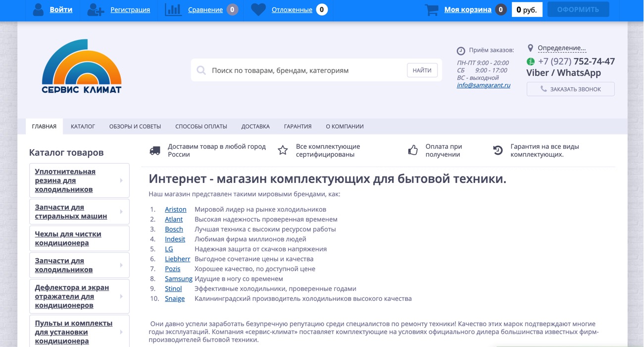Image resolution: width=644 pixels, height=347 pixels.
Task: Click the clock icon near Приём заказов
Action: (461, 51)
